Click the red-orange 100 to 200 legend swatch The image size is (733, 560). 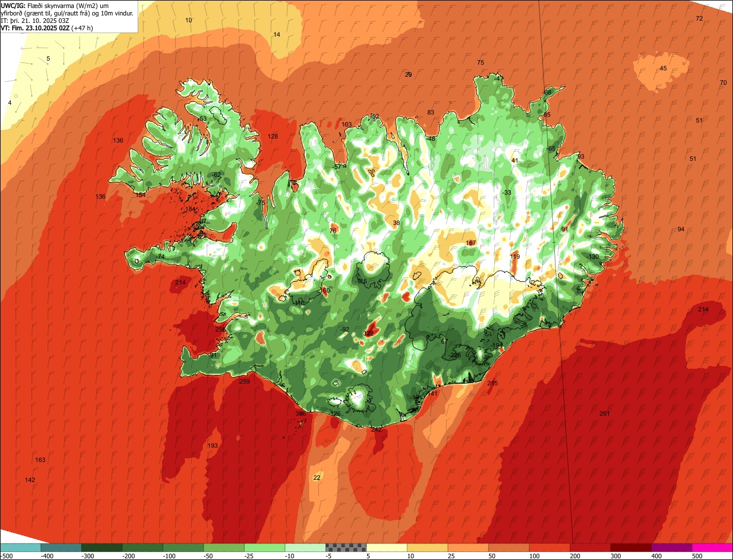click(x=549, y=547)
